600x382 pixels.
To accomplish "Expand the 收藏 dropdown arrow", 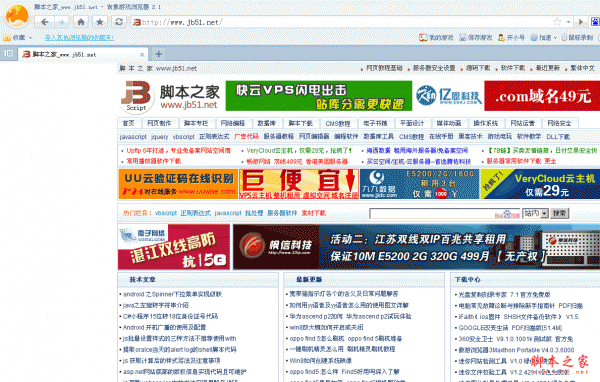I will coord(31,38).
